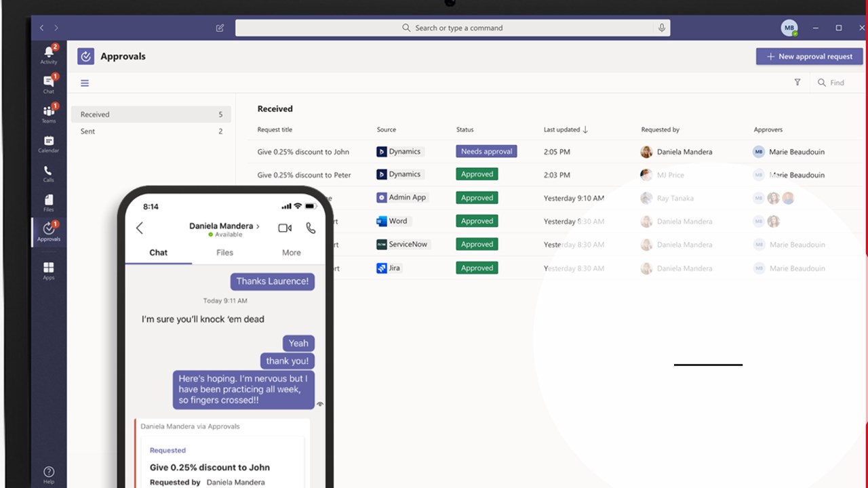Click the 2:03 PM last updated cell

tap(557, 175)
